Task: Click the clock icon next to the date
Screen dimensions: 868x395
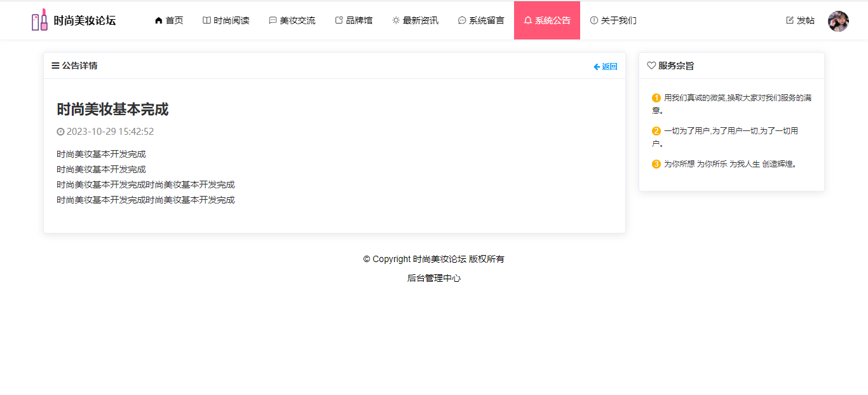Action: point(60,132)
